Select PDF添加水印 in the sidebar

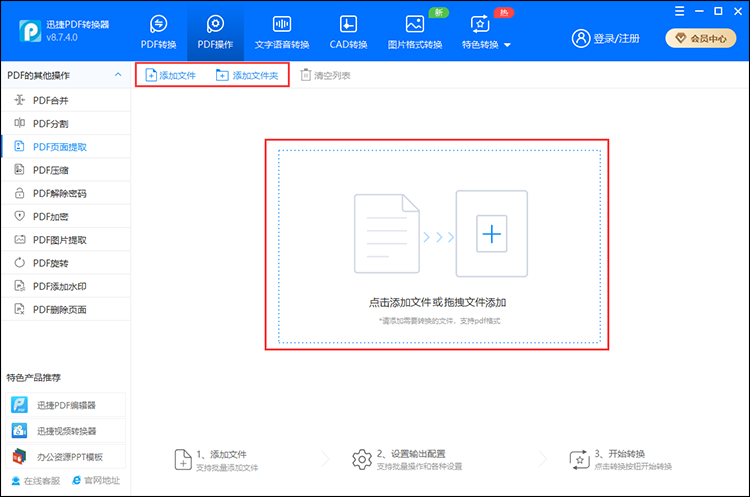tap(66, 286)
